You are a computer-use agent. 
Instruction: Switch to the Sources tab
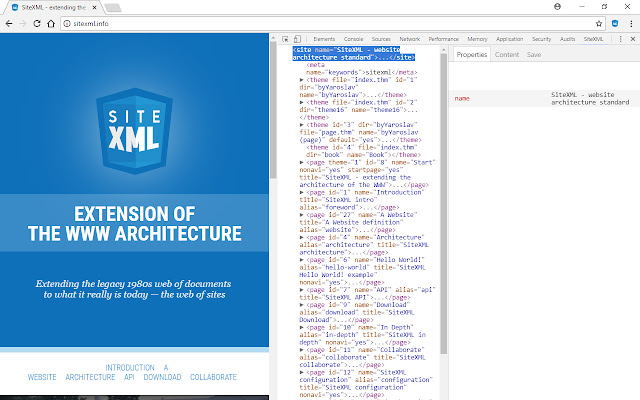click(x=381, y=39)
